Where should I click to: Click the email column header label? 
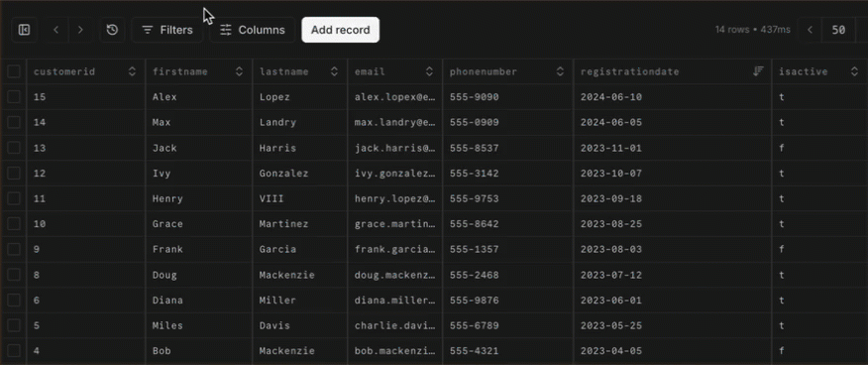370,71
